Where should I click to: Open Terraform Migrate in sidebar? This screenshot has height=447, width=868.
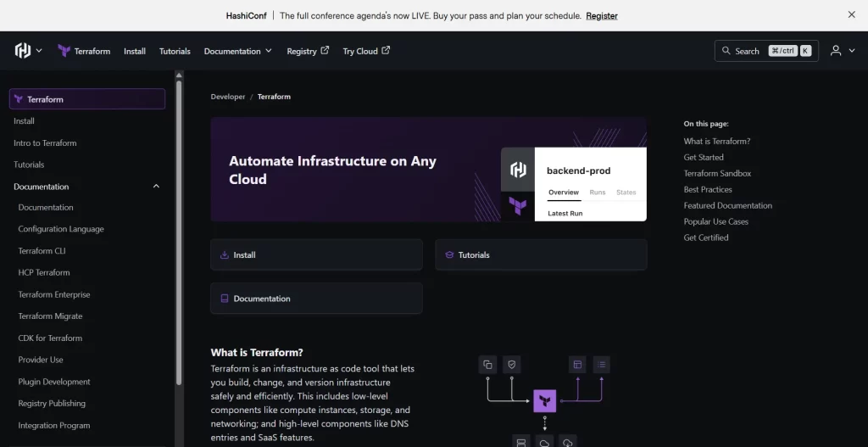(x=50, y=316)
